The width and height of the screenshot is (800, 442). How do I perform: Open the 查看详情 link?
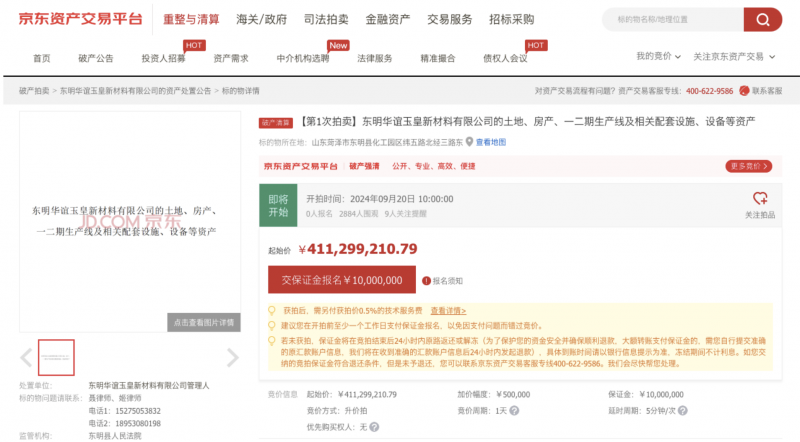point(448,311)
